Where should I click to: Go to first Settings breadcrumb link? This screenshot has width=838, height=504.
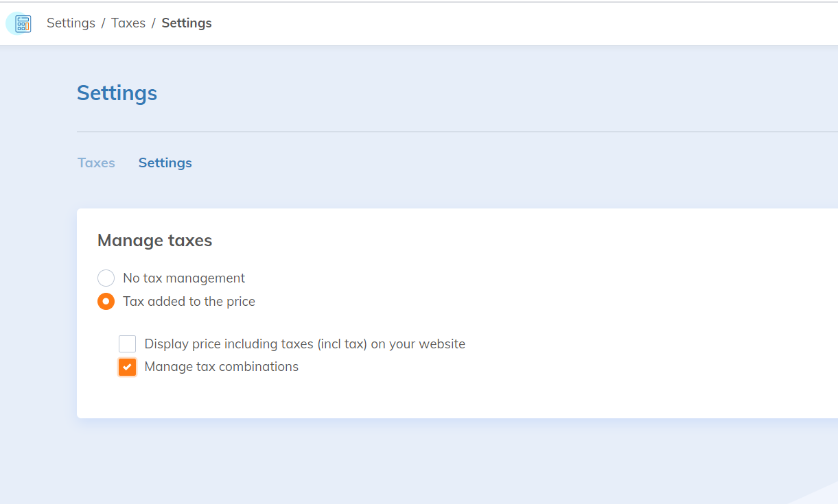(x=71, y=23)
